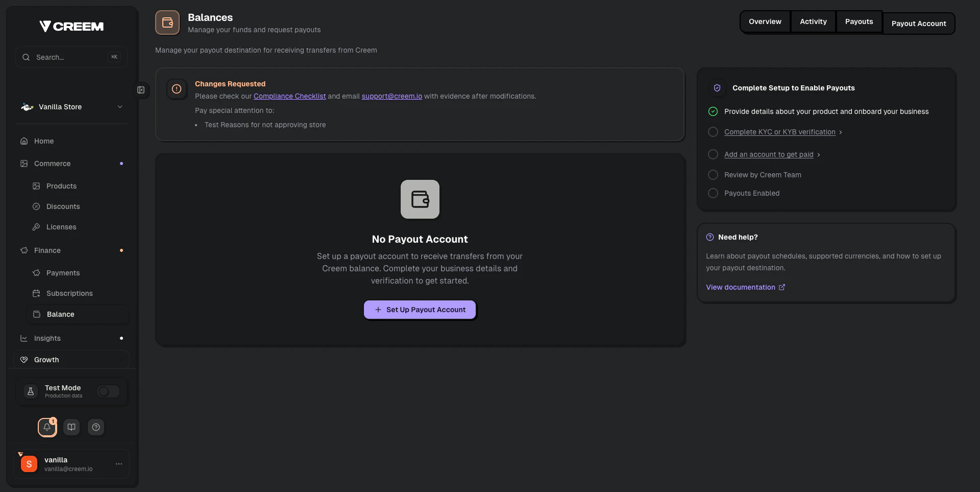The image size is (980, 492).
Task: Open the Payout Account tab
Action: coord(918,23)
